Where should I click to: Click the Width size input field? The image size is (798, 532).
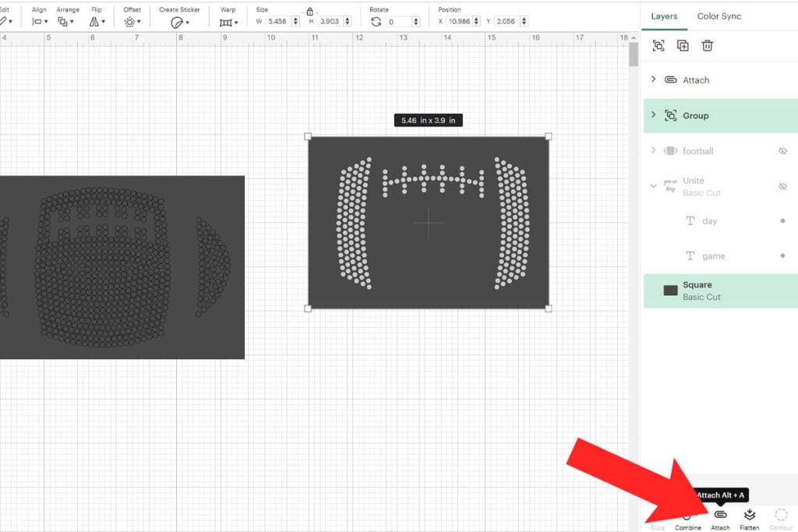[x=278, y=22]
